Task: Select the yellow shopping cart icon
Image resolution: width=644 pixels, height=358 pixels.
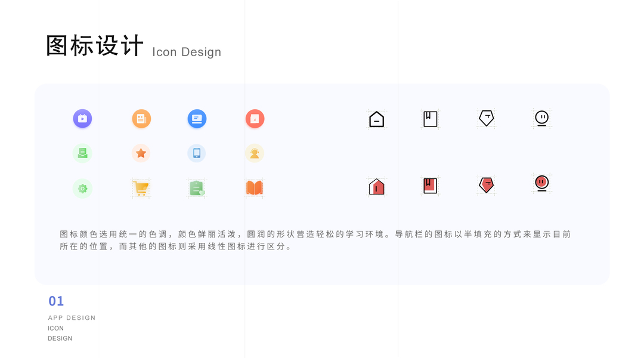Action: [141, 188]
